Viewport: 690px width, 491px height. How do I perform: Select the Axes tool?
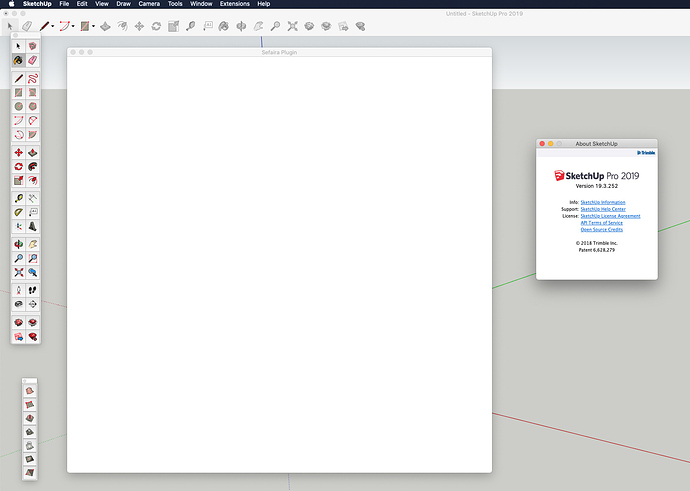[x=18, y=227]
